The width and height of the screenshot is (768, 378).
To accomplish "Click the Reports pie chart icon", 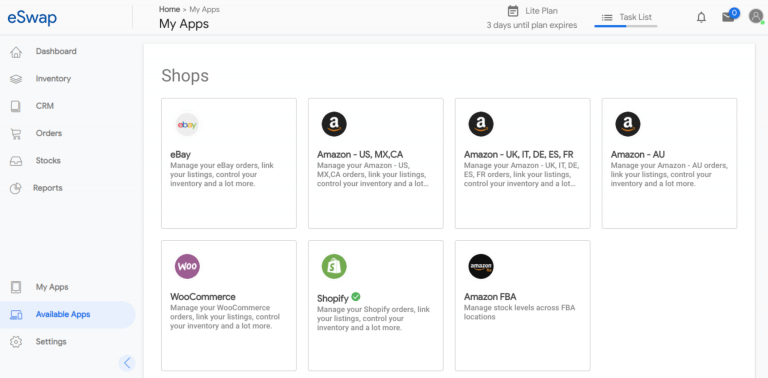I will (x=16, y=189).
